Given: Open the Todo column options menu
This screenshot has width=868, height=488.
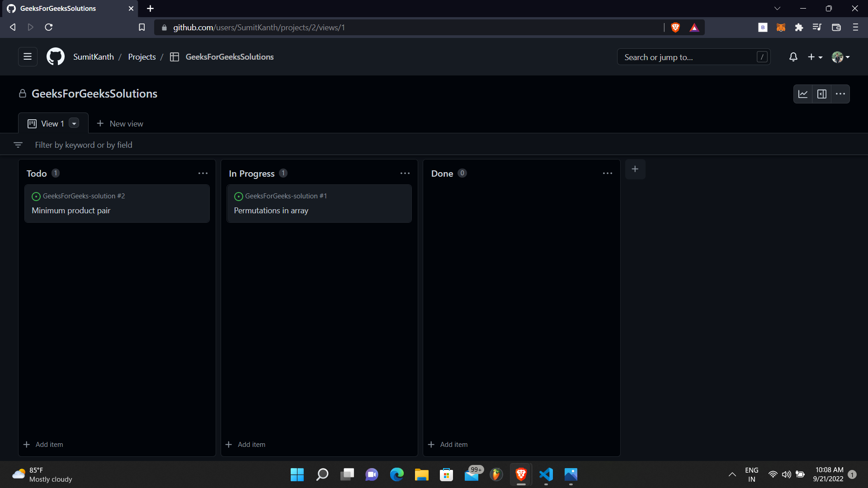Looking at the screenshot, I should [203, 174].
